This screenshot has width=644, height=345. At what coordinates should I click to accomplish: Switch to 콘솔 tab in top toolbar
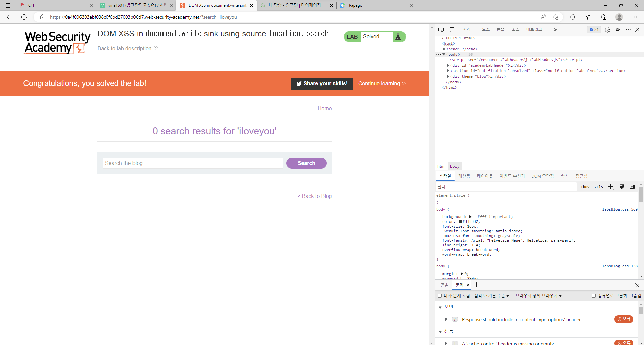[500, 29]
